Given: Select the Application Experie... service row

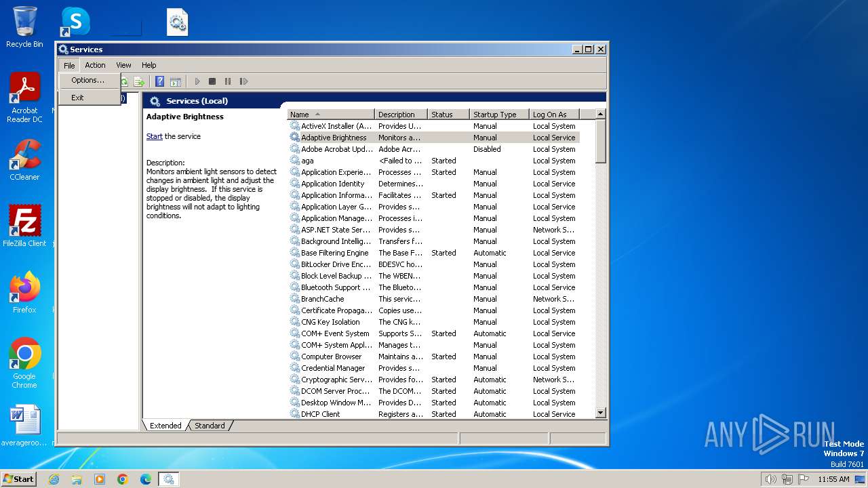Looking at the screenshot, I should pyautogui.click(x=434, y=172).
